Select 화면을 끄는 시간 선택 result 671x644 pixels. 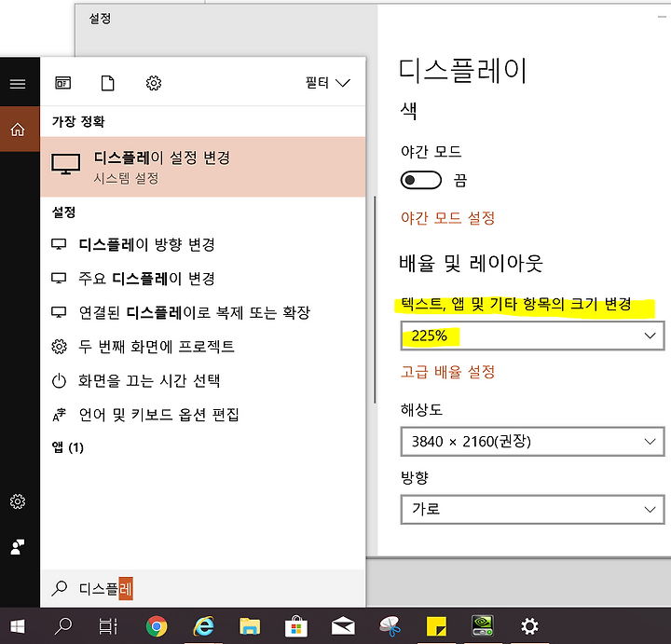point(203,380)
